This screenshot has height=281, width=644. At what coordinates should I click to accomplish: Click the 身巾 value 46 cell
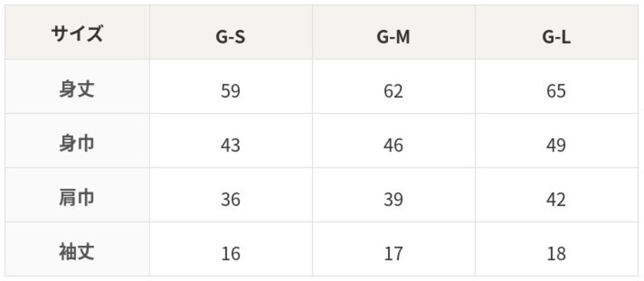tap(394, 141)
